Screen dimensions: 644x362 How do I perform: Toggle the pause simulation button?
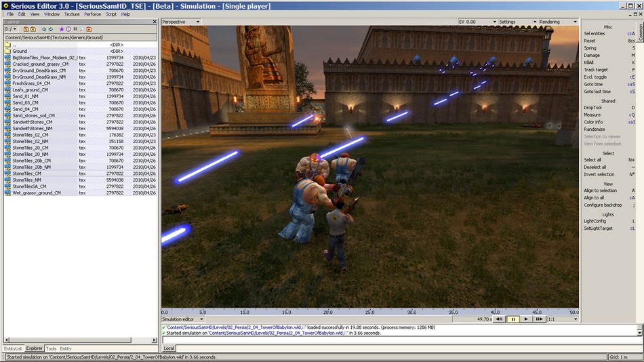(x=512, y=319)
